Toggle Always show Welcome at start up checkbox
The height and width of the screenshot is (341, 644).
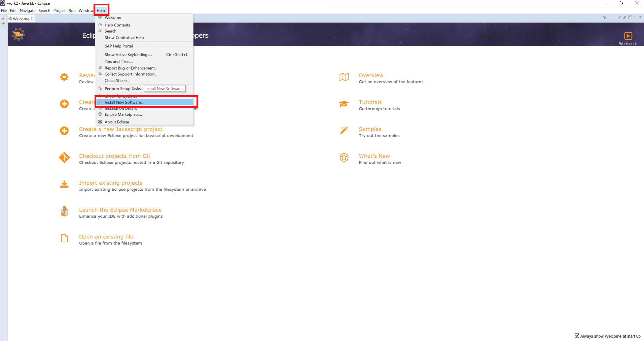pos(577,336)
